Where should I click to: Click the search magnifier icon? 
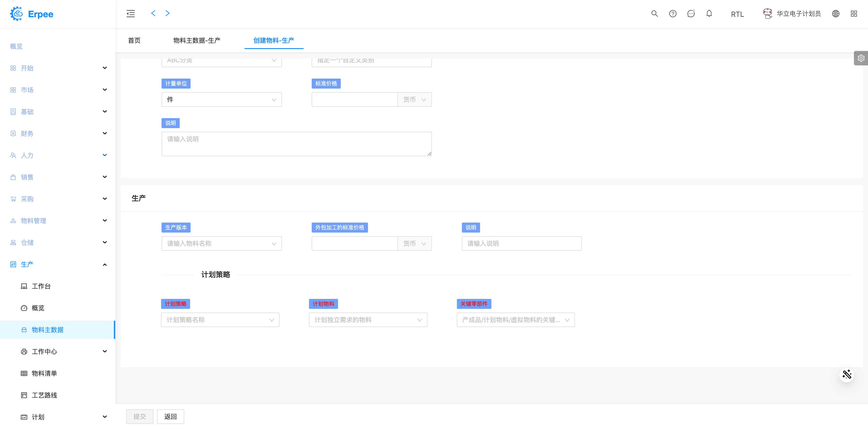(x=654, y=14)
